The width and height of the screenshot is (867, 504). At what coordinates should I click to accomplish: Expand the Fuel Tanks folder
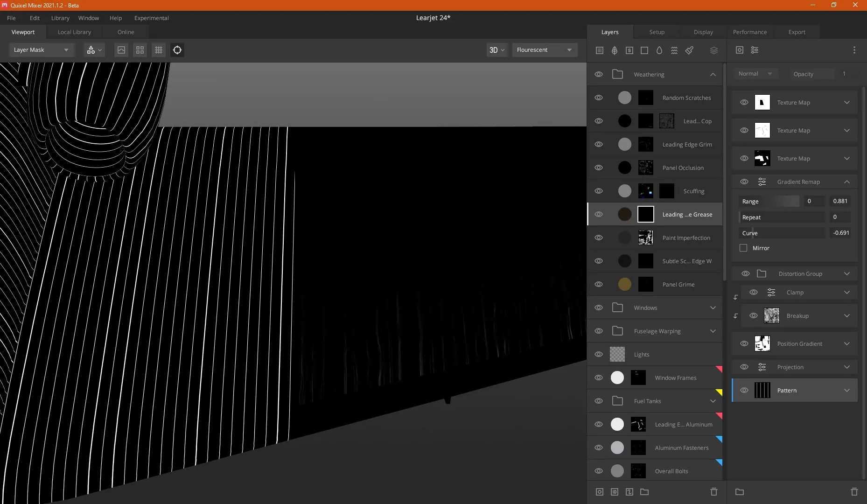tap(713, 401)
